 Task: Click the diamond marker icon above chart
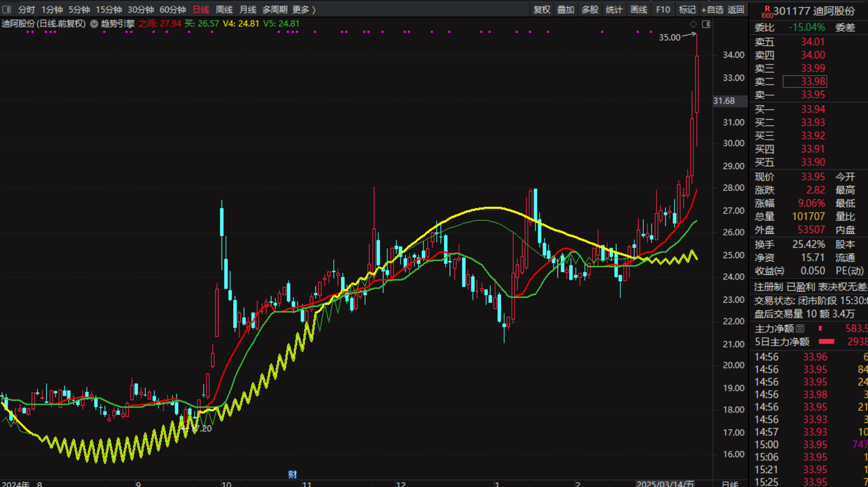[693, 24]
